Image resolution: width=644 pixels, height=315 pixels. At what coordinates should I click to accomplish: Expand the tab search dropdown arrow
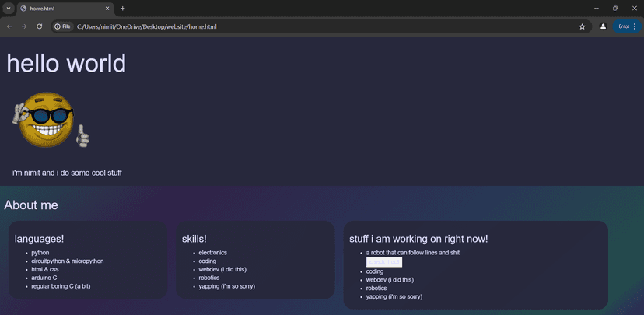[9, 9]
